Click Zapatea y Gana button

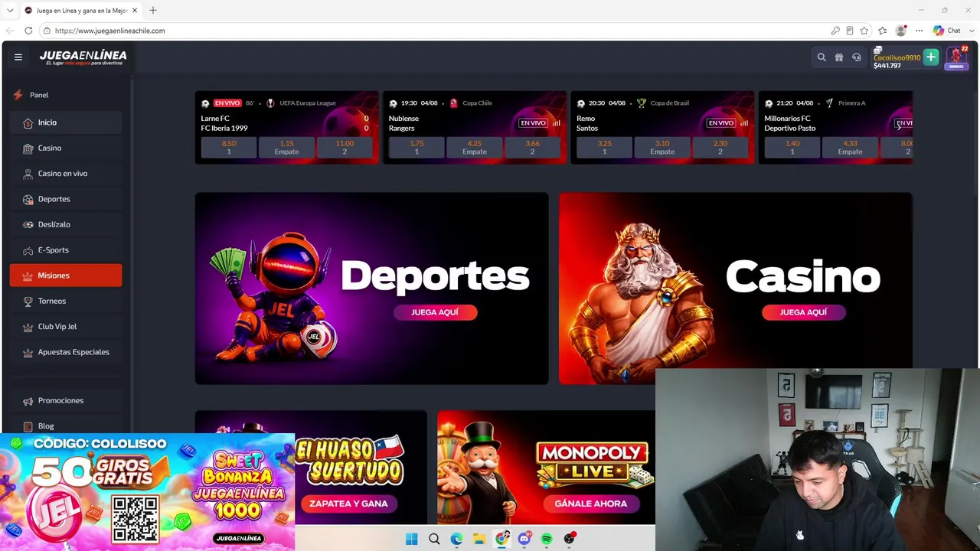click(x=348, y=504)
